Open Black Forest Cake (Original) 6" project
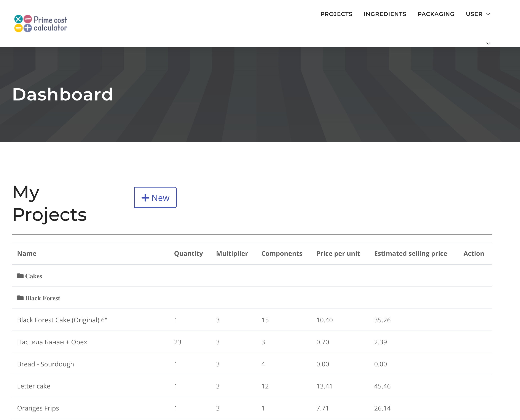 click(x=62, y=320)
